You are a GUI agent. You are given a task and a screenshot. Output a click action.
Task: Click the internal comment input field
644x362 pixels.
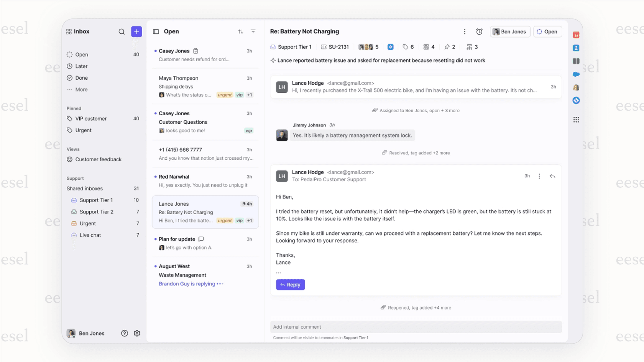[x=416, y=327]
